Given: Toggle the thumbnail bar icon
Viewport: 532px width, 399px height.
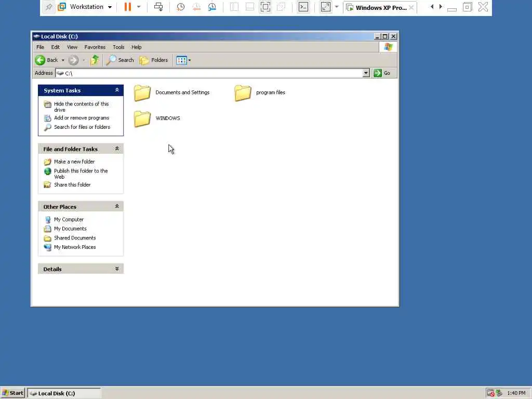Looking at the screenshot, I should tap(250, 7).
